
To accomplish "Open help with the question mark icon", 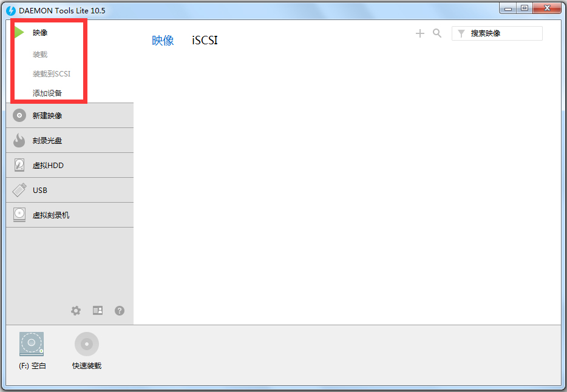I will [120, 311].
